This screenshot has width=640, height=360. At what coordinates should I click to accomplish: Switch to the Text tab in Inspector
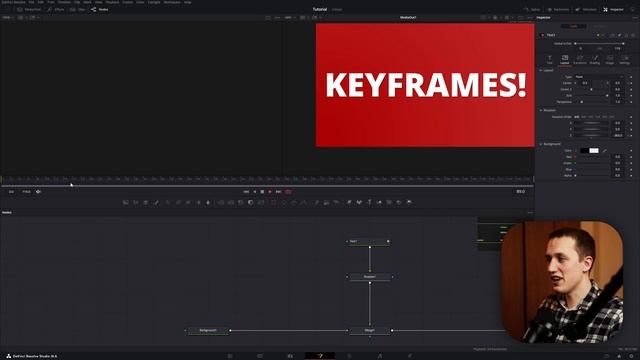tap(549, 60)
